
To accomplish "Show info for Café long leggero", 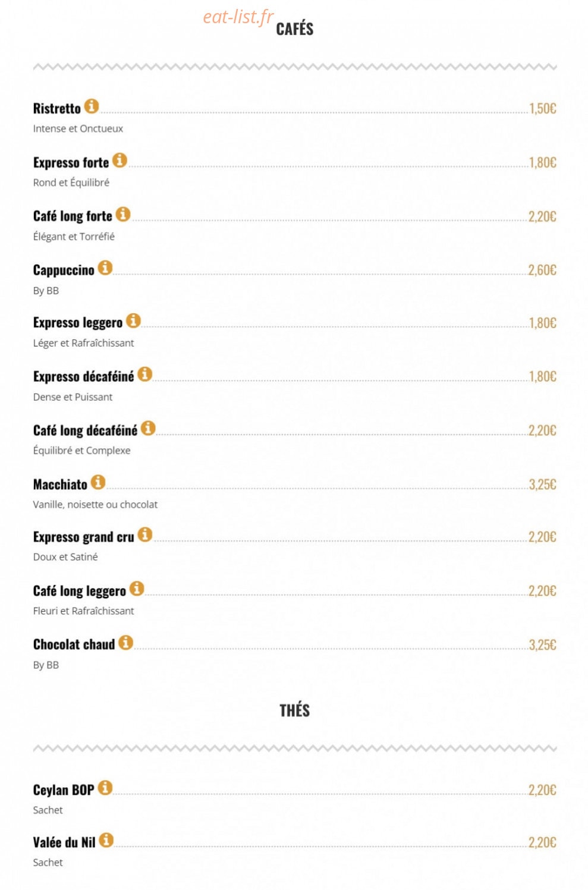I will (137, 589).
